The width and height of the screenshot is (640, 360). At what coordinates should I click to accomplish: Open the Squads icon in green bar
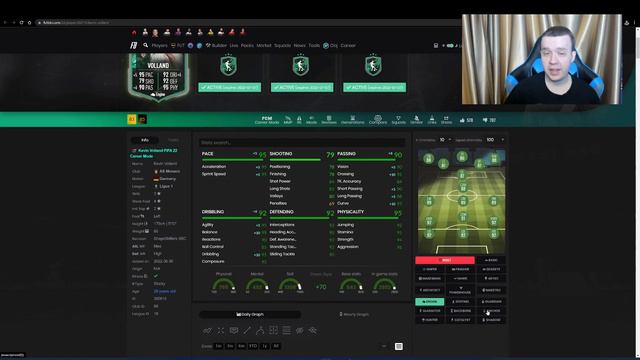398,120
